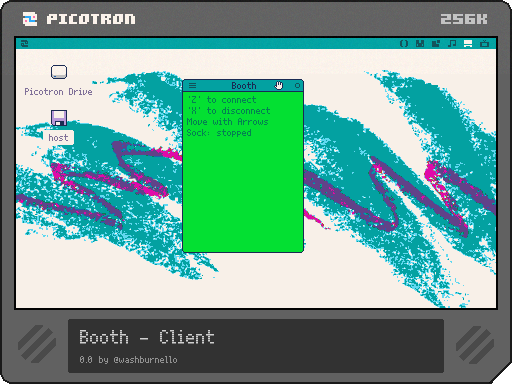The width and height of the screenshot is (512, 384).
Task: Switch to the code editor workspace icon
Action: pos(404,43)
